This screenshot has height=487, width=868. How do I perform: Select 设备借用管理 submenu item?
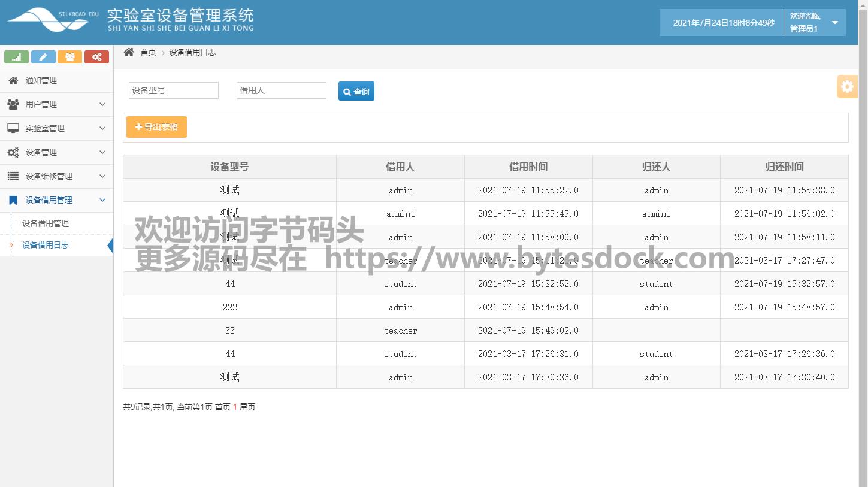pyautogui.click(x=46, y=223)
